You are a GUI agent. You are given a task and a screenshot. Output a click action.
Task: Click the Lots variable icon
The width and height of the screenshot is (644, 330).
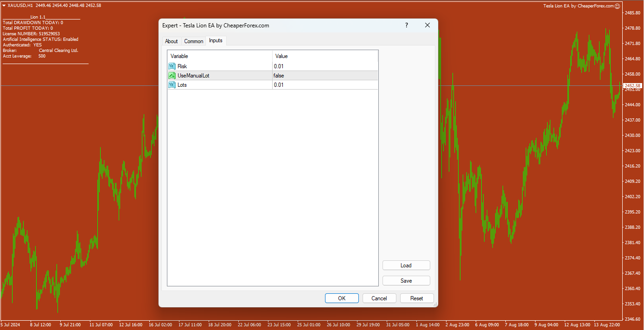(x=172, y=85)
